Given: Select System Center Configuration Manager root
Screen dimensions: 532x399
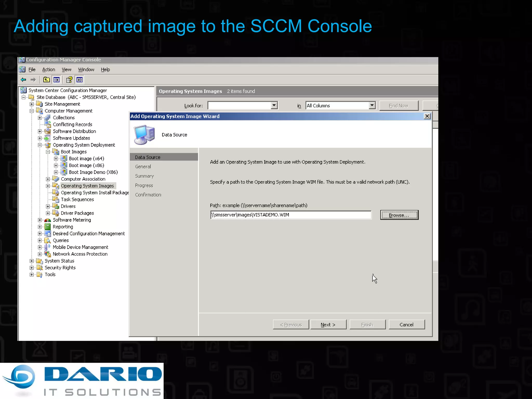Looking at the screenshot, I should 68,90.
